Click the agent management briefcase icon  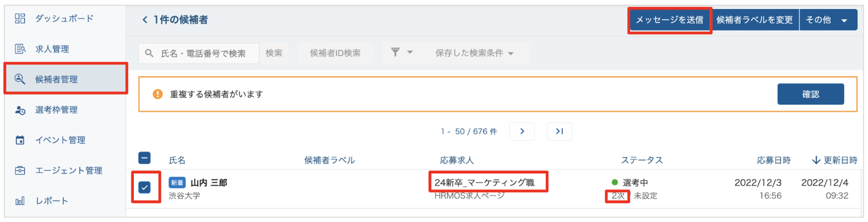coord(20,170)
